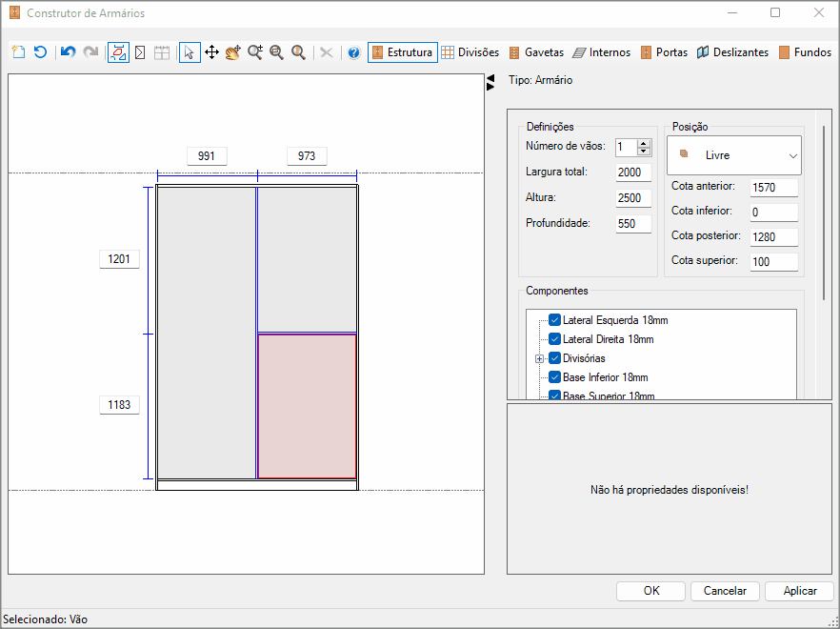Open help with the question mark icon
Viewport: 840px width, 629px height.
point(353,52)
